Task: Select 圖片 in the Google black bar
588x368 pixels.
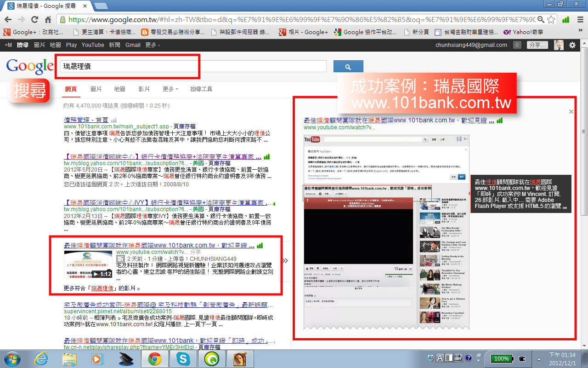Action: (40, 45)
